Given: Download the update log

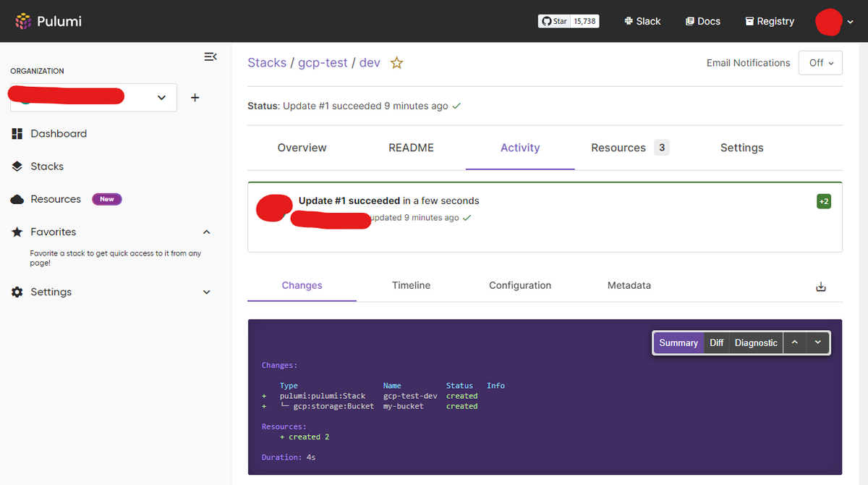Looking at the screenshot, I should 821,287.
